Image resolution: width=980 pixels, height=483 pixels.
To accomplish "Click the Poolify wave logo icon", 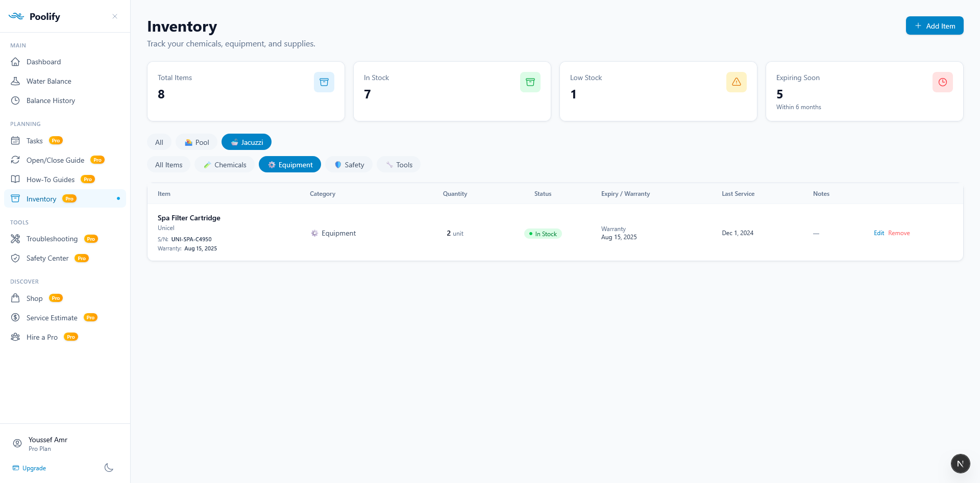I will [x=16, y=16].
